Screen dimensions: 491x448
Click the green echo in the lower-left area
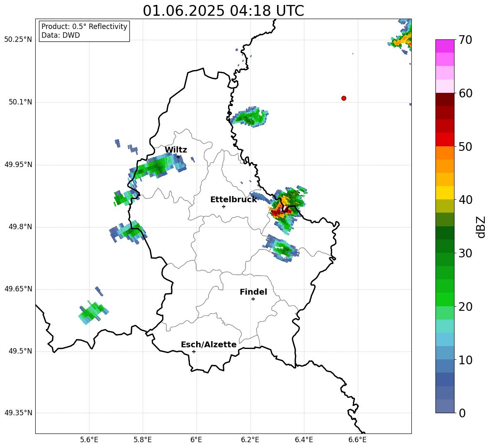[93, 312]
